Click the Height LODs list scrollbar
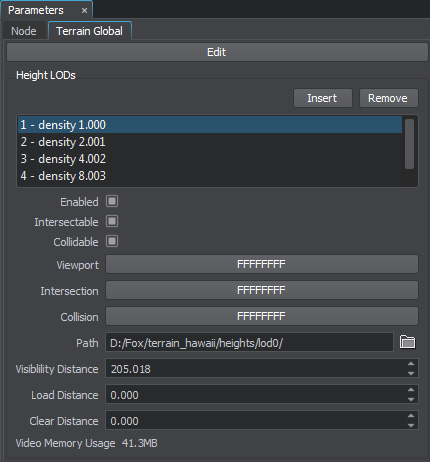The width and height of the screenshot is (430, 462). 409,144
